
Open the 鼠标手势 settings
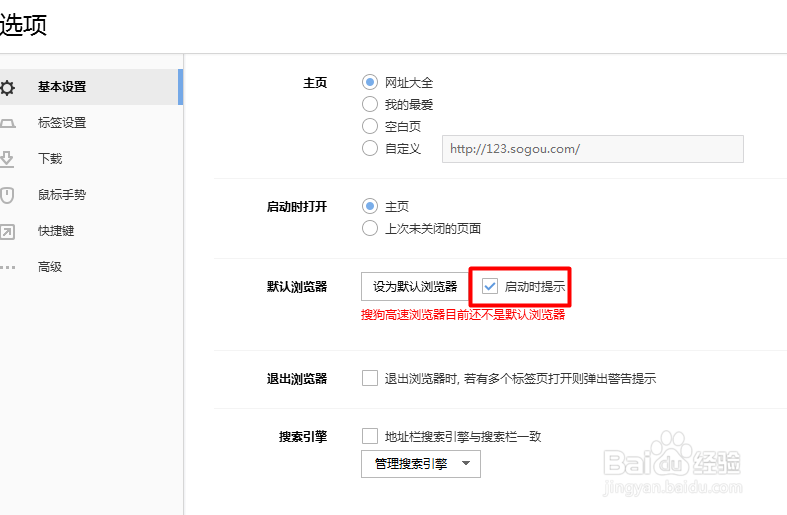point(90,195)
